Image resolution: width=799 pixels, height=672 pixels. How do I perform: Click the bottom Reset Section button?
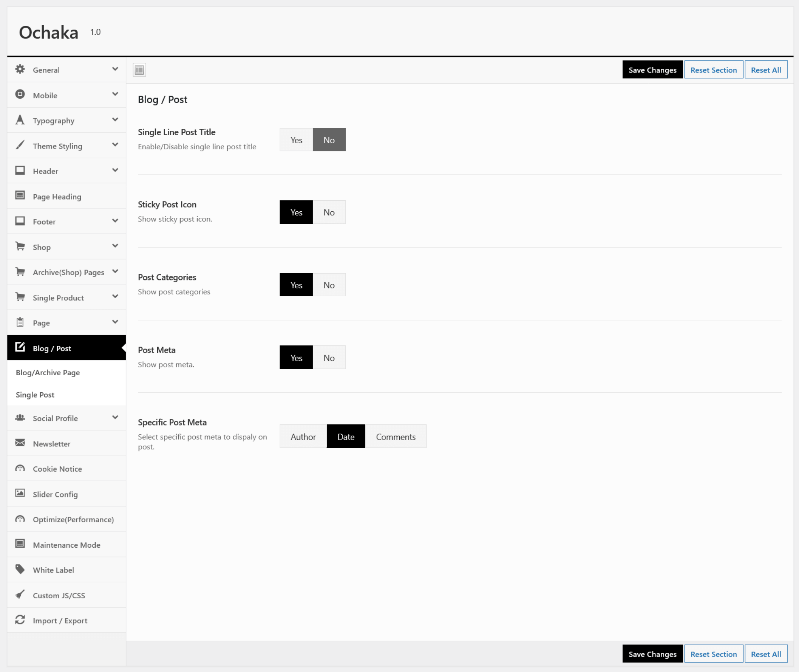pyautogui.click(x=713, y=654)
